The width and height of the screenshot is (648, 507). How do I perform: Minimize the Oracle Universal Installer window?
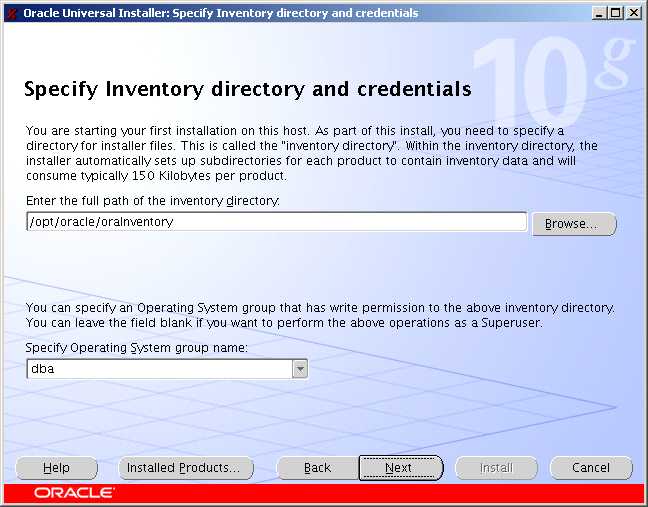598,13
